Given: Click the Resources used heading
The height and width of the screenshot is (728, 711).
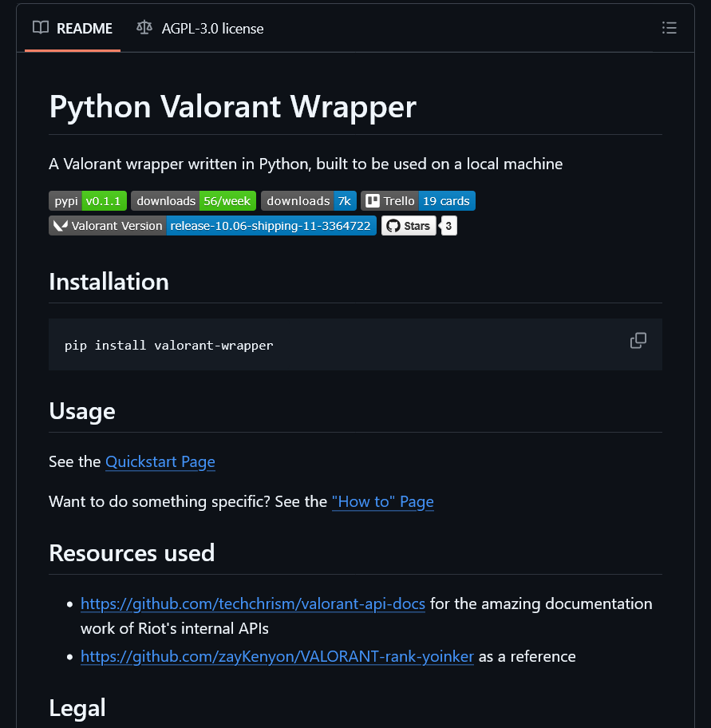Looking at the screenshot, I should (132, 553).
